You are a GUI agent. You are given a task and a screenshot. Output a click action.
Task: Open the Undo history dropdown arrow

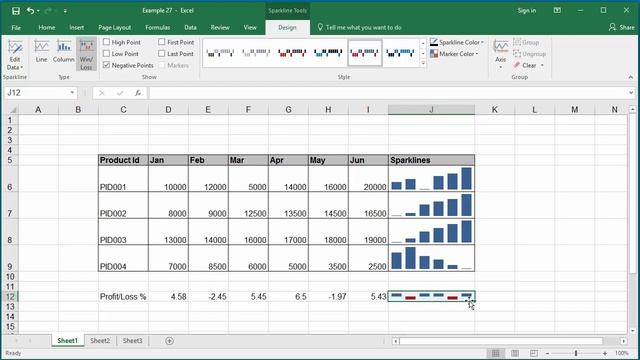[38, 11]
